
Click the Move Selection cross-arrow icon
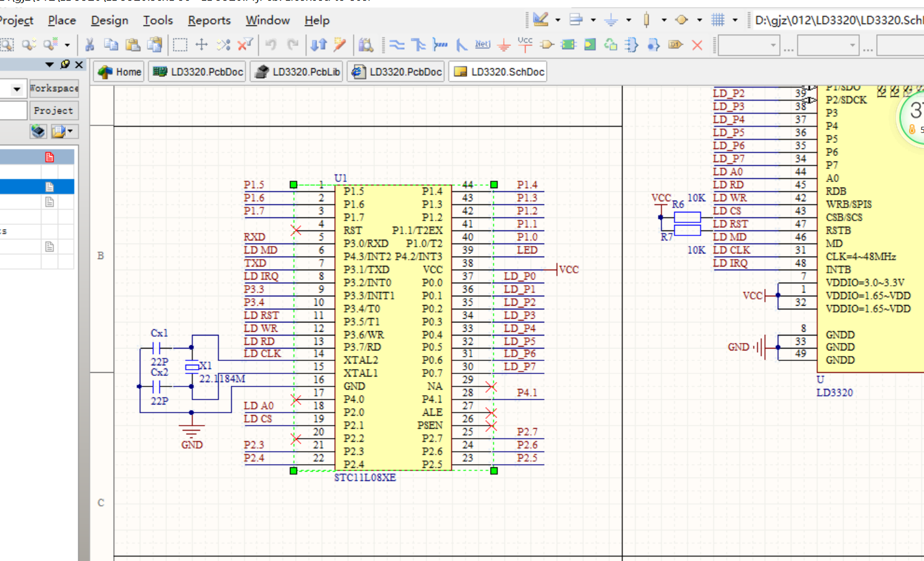[x=201, y=45]
